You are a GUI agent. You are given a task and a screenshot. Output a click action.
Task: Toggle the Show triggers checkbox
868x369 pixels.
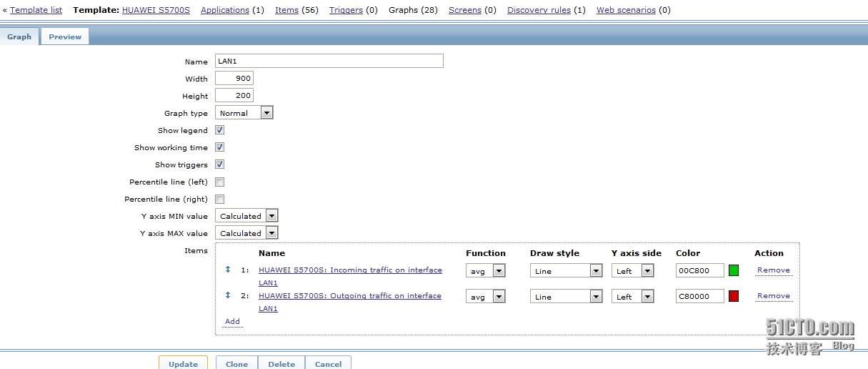(220, 164)
